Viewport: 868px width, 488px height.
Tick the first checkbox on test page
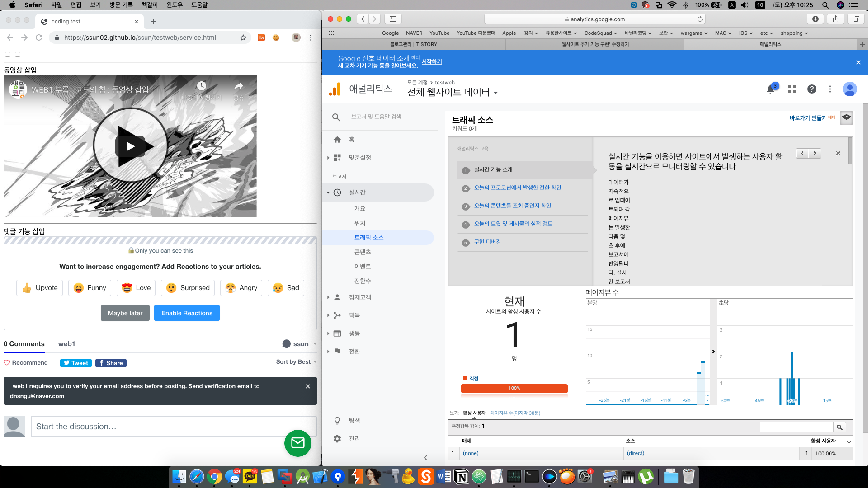pos(8,54)
